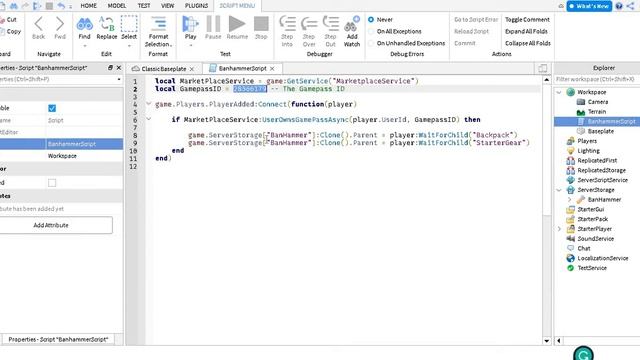Image resolution: width=640 pixels, height=360 pixels.
Task: Use Step Over in the debugger
Action: point(309,31)
